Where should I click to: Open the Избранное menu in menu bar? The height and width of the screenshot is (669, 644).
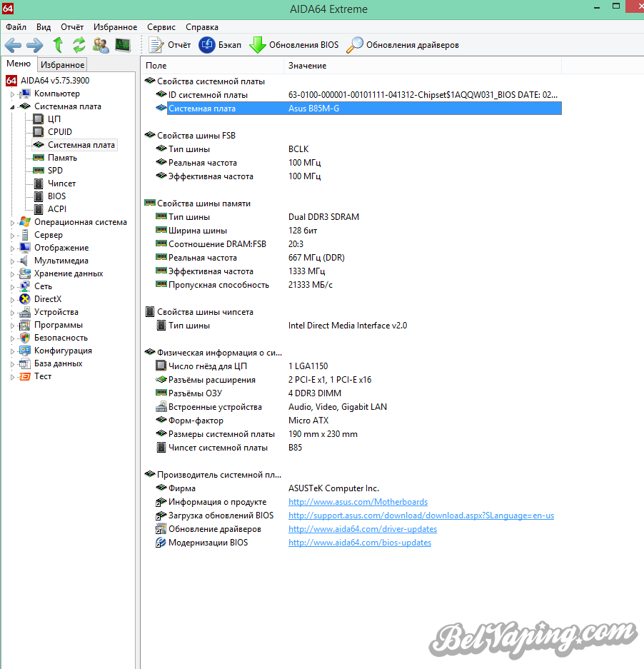(x=115, y=27)
